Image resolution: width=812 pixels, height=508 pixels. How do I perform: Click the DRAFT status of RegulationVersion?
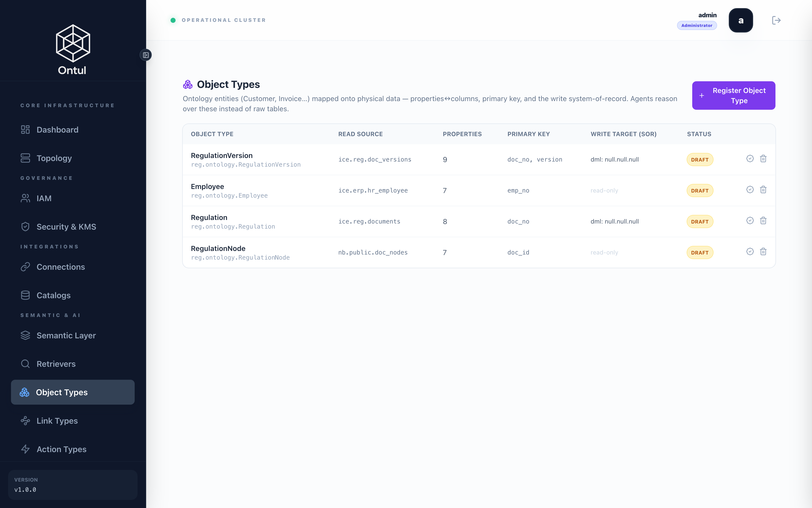click(700, 160)
